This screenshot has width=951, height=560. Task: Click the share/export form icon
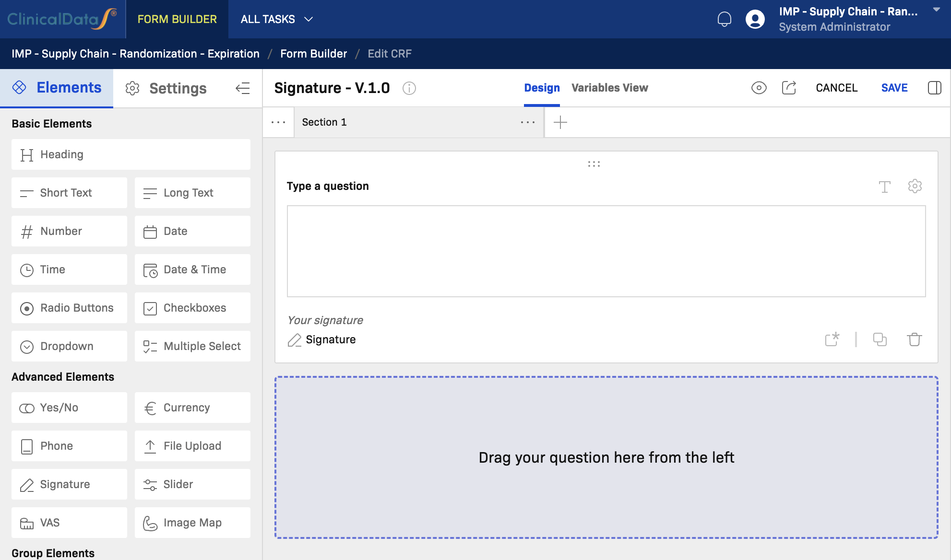[x=789, y=88]
